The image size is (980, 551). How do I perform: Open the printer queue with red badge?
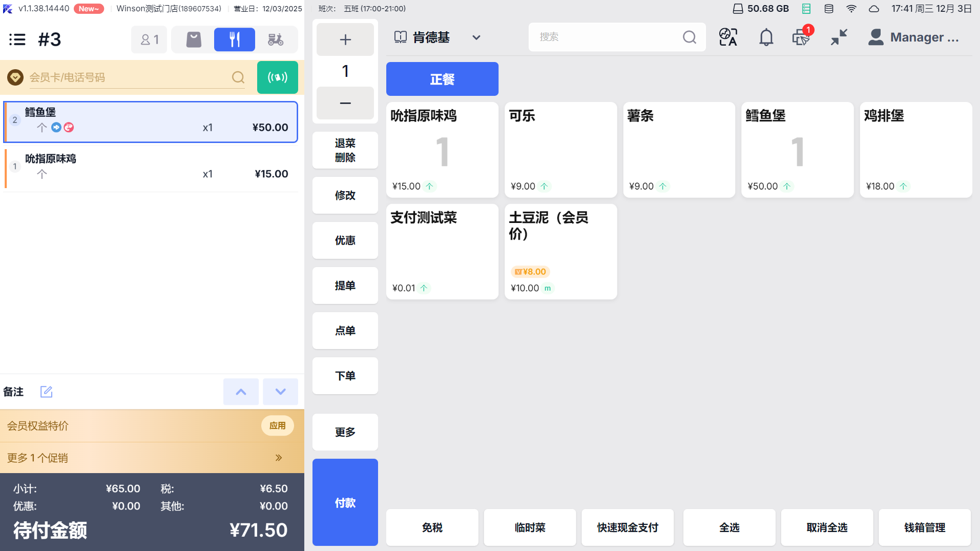[x=801, y=37]
